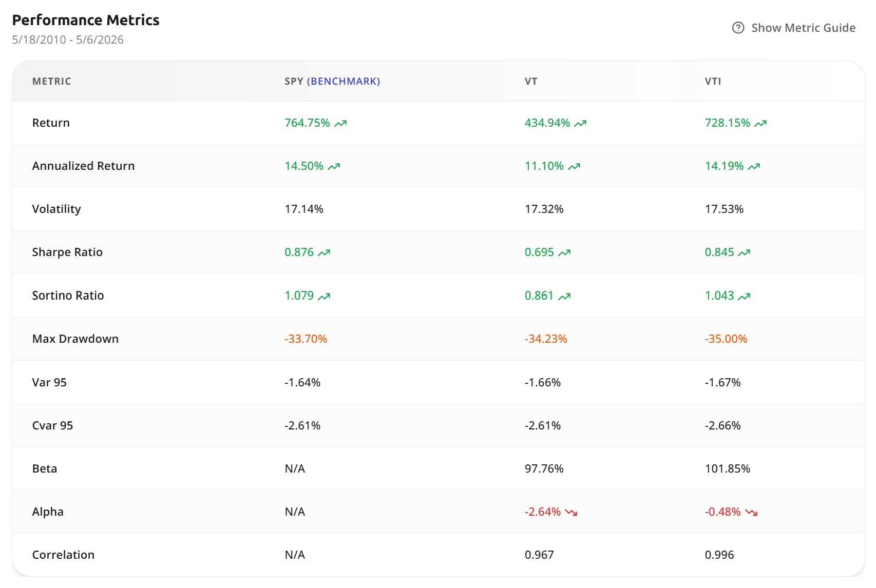Click the help circle icon beside Show Metric Guide
Screen dimensions: 876x588
(738, 28)
